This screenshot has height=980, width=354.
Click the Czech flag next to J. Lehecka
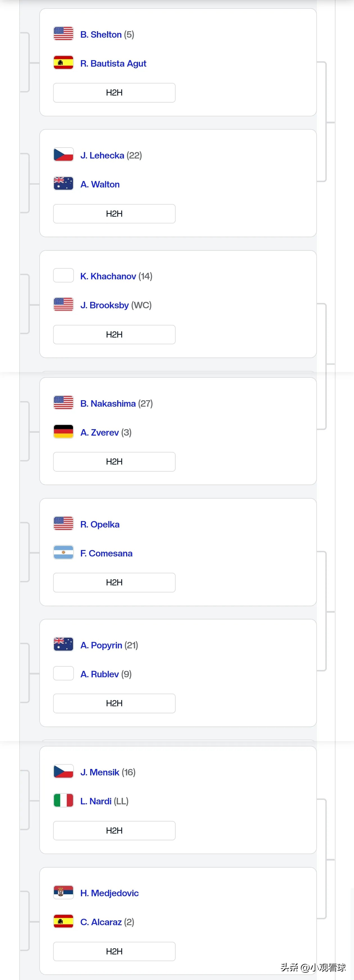click(63, 155)
